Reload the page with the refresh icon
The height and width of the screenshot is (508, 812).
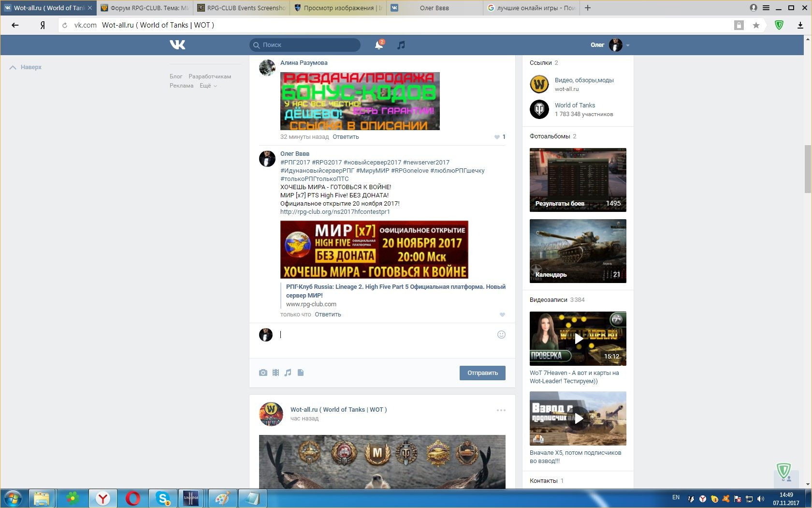(65, 25)
